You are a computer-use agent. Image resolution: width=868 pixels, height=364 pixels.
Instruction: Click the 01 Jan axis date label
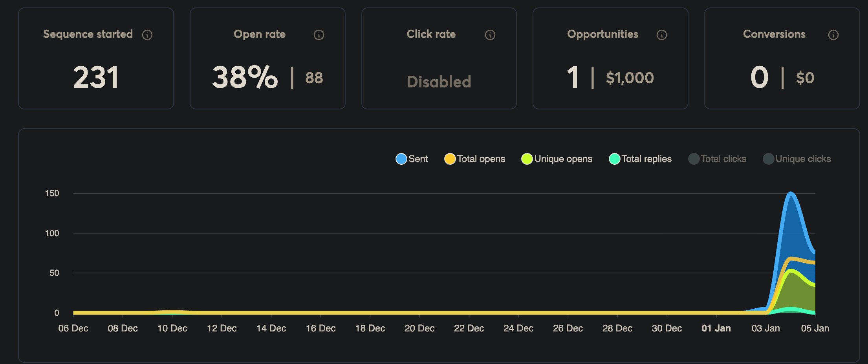pyautogui.click(x=716, y=328)
